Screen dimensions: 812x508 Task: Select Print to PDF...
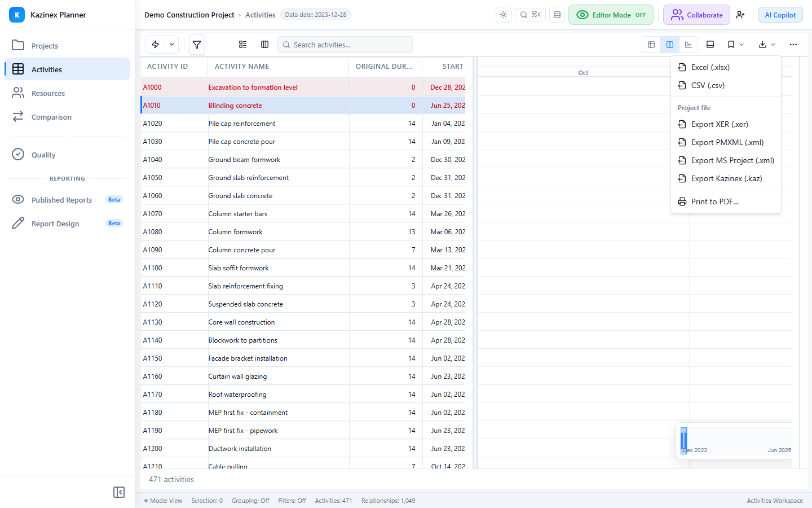pos(726,202)
